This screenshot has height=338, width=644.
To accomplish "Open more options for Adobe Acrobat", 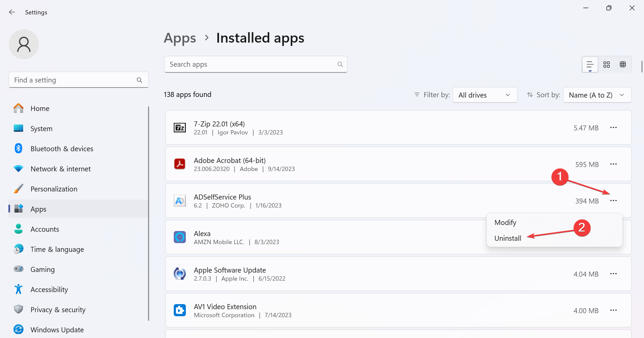I will 613,164.
